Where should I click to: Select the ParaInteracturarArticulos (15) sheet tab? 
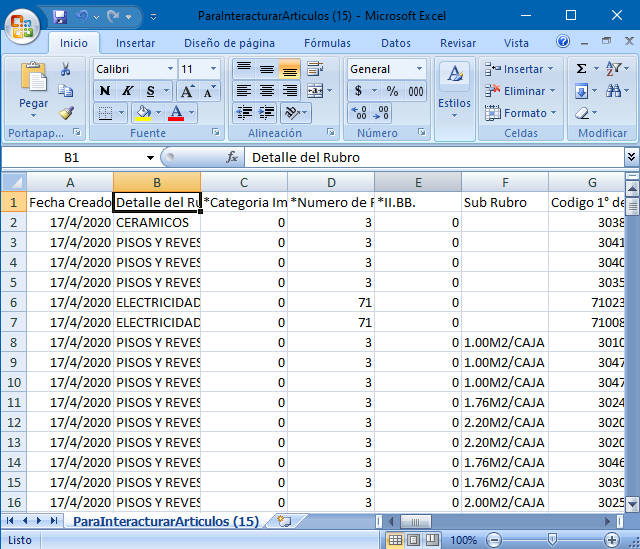coord(166,521)
